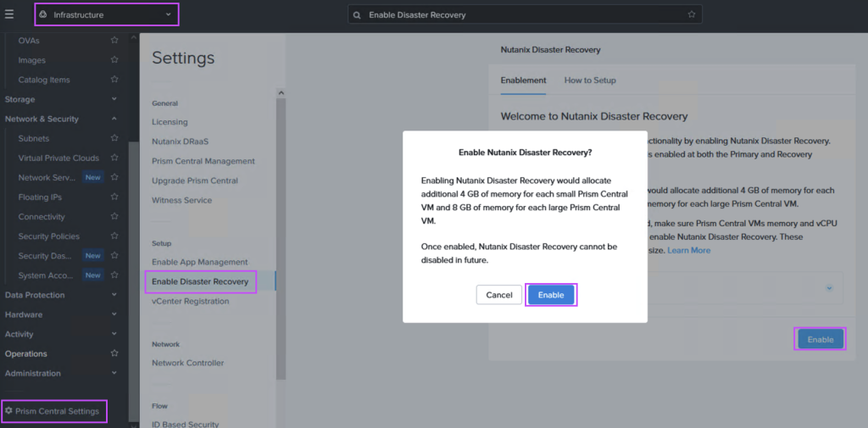Expand the Administration section
Image resolution: width=868 pixels, height=428 pixels.
click(114, 373)
